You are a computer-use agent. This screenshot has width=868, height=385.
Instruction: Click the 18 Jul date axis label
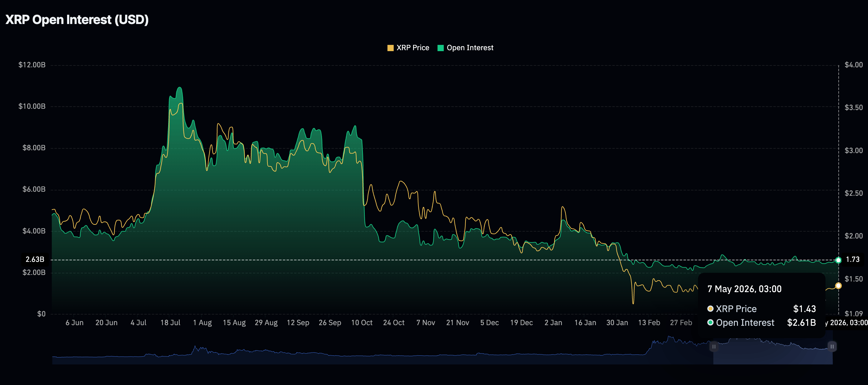point(170,322)
